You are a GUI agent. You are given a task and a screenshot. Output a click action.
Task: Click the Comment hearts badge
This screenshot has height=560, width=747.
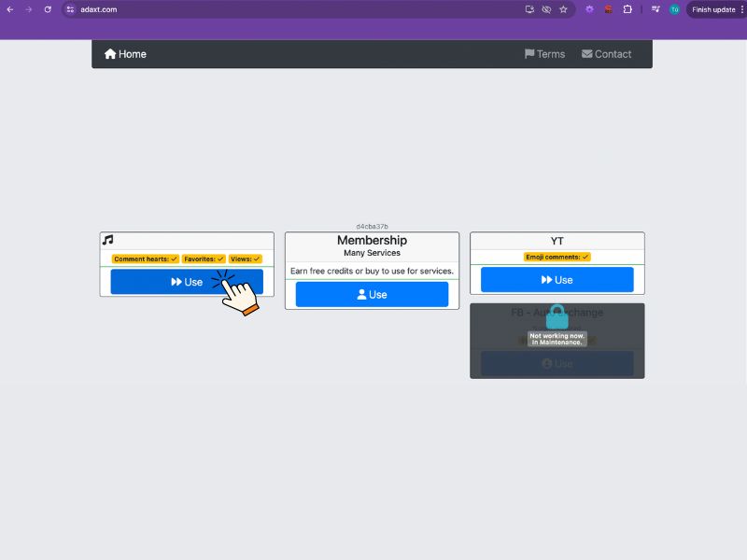[x=145, y=259]
